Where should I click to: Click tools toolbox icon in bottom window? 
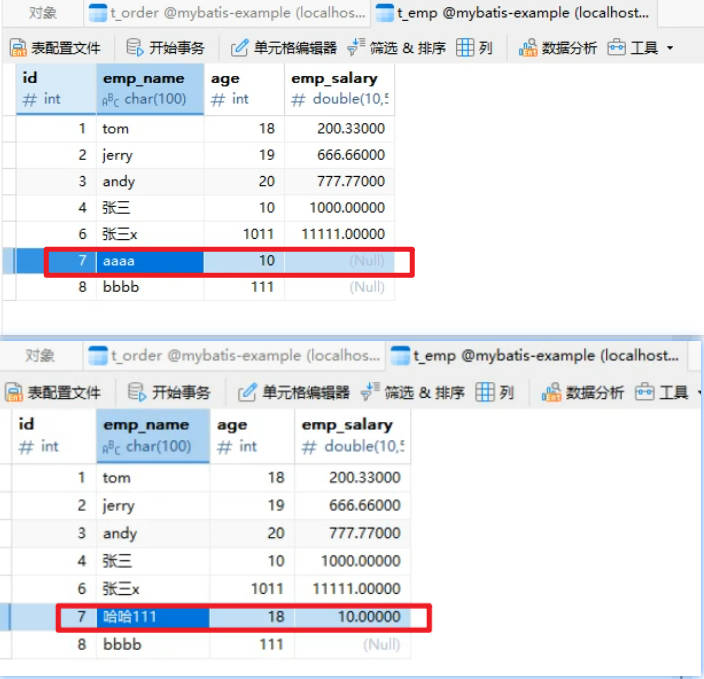645,392
